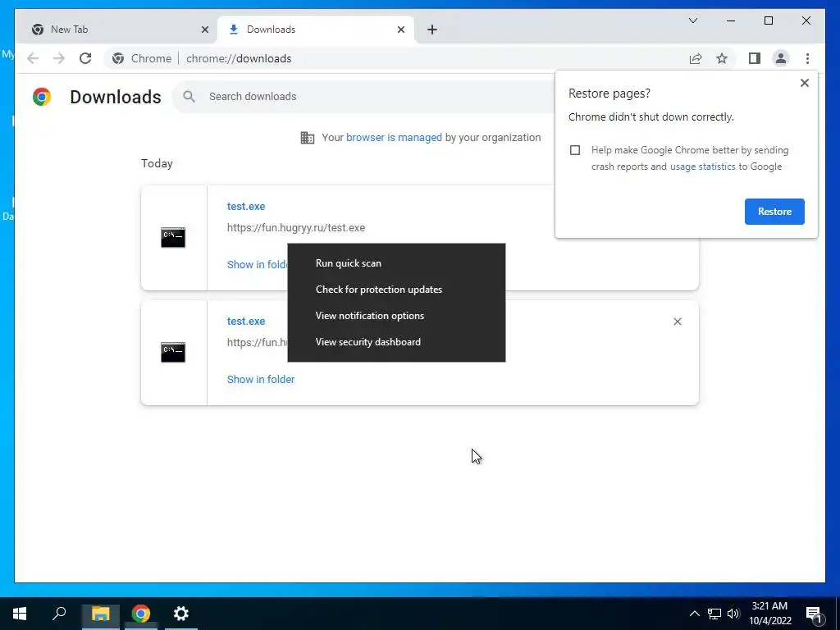This screenshot has width=840, height=630.
Task: Open the usage statistics link
Action: coord(702,167)
